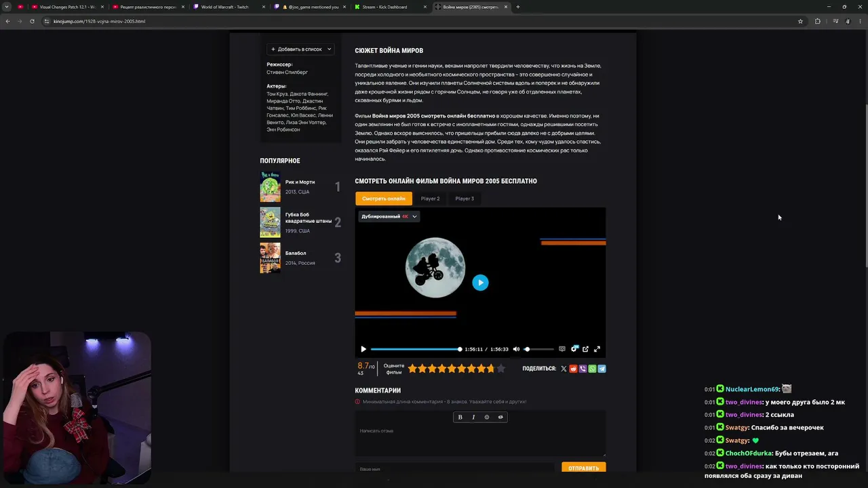Apply italic formatting in comment editor

[x=473, y=417]
